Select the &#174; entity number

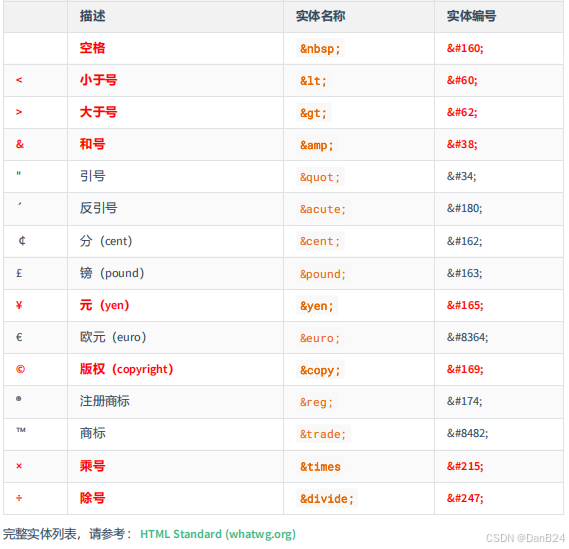(464, 401)
